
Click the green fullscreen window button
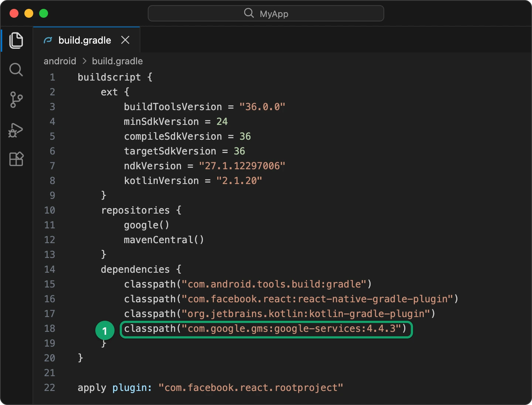(44, 13)
